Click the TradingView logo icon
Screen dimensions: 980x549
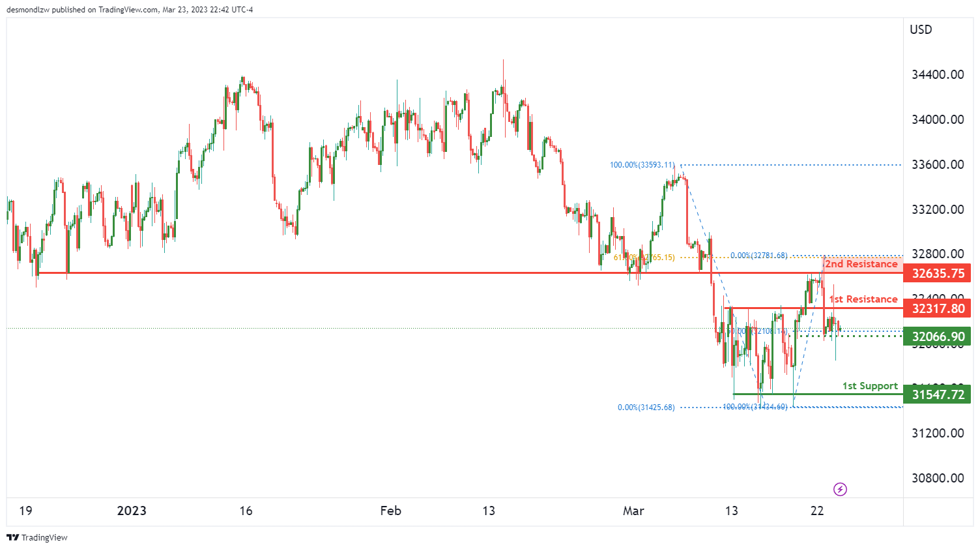pos(12,537)
